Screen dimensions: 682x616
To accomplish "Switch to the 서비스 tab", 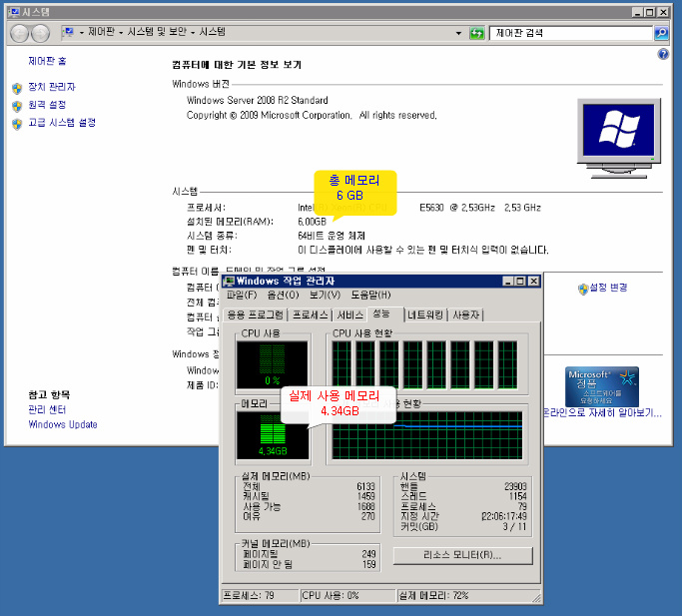I will tap(350, 314).
